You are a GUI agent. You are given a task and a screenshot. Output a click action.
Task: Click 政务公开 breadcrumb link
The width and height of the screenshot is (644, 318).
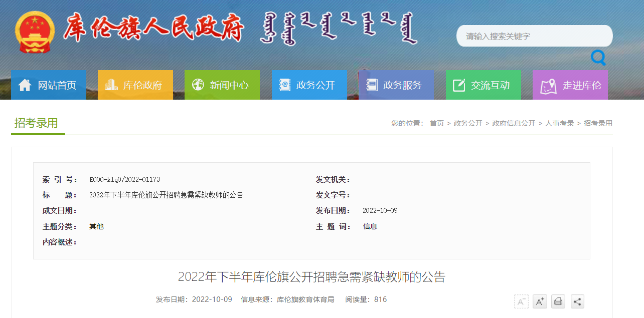[467, 123]
